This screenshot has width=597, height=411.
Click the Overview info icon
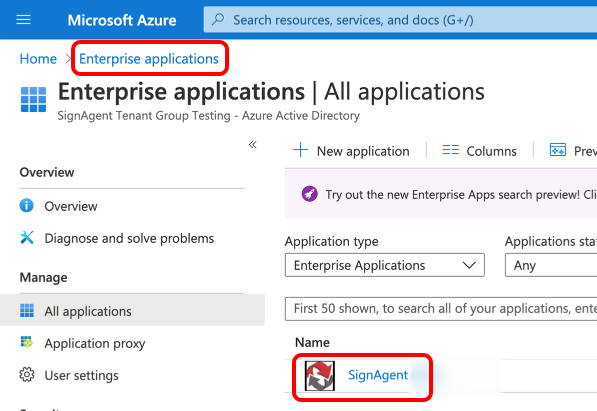pyautogui.click(x=27, y=206)
